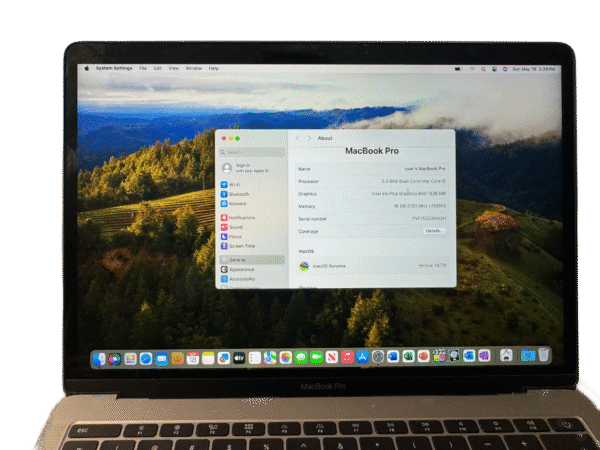600x450 pixels.
Task: Click the Processor value text
Action: (414, 181)
